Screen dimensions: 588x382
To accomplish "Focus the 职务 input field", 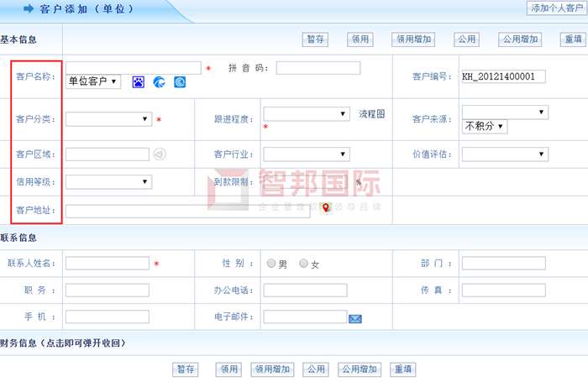I will tap(108, 290).
